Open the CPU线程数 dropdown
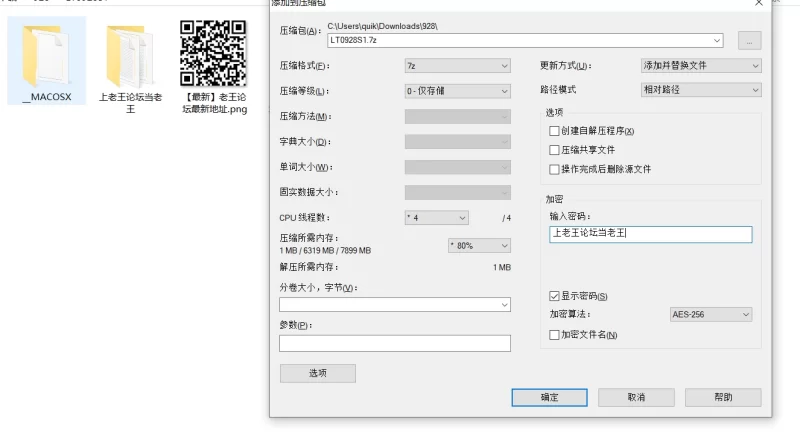Viewport: 800px width, 435px height. [436, 218]
